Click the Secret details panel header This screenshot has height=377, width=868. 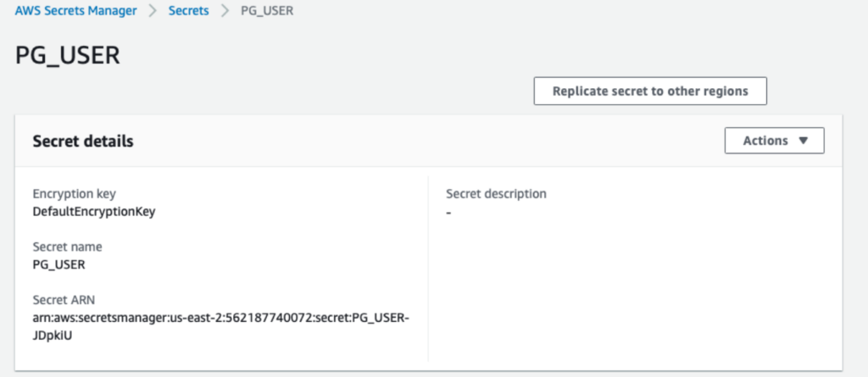[428, 141]
